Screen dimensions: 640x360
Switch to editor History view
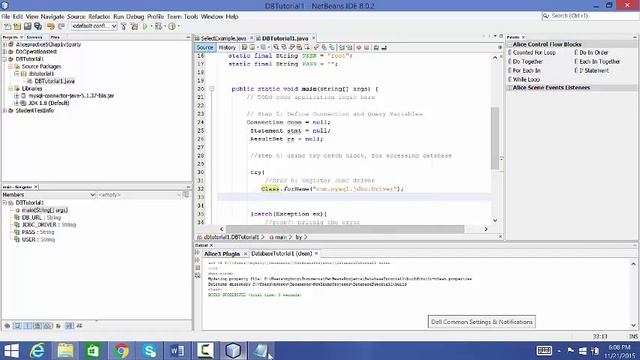(227, 48)
